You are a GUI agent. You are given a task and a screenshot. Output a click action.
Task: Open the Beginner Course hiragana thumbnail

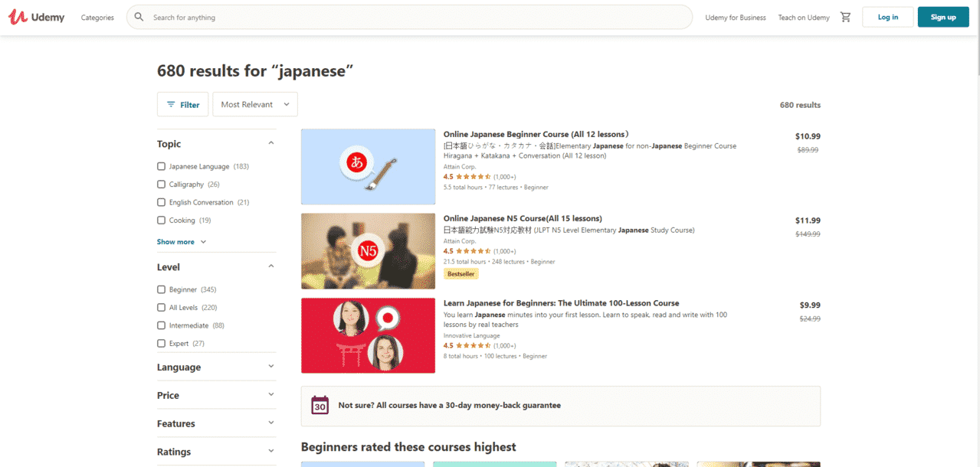pos(368,167)
